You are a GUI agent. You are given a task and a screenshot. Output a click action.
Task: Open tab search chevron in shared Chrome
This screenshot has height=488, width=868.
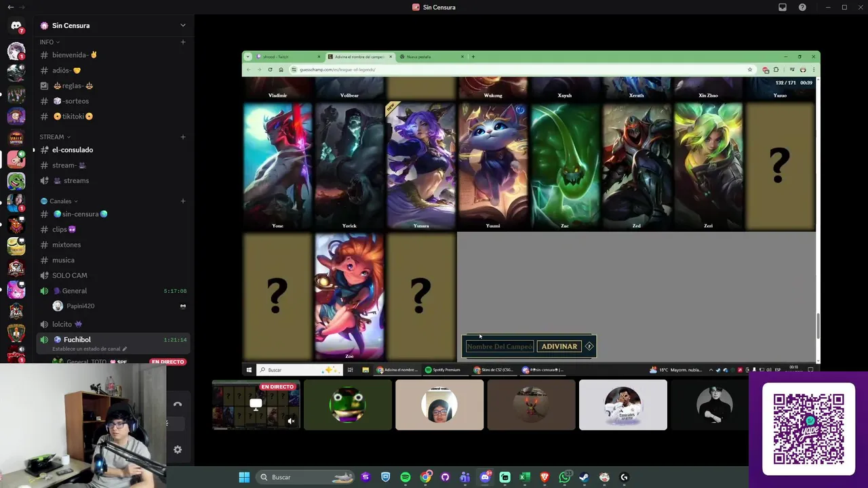248,57
